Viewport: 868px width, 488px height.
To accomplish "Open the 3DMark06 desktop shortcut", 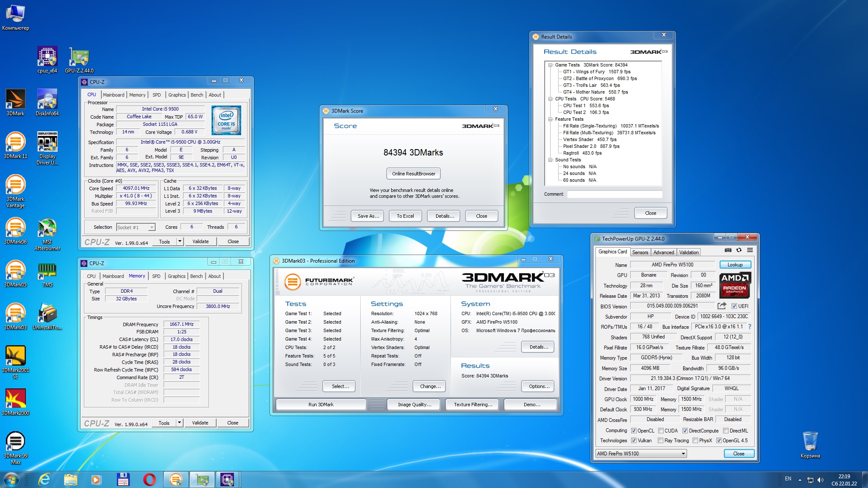I will tap(15, 231).
